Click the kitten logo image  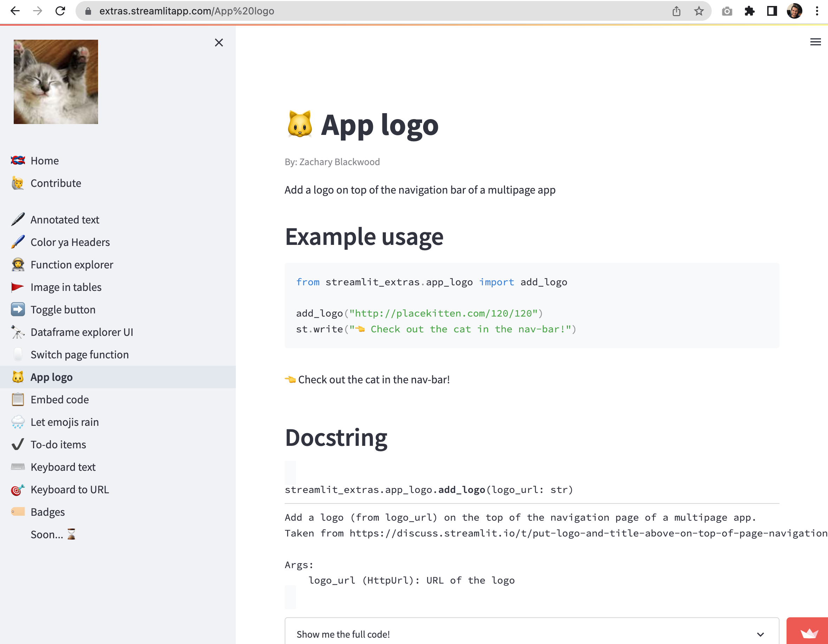(x=56, y=82)
